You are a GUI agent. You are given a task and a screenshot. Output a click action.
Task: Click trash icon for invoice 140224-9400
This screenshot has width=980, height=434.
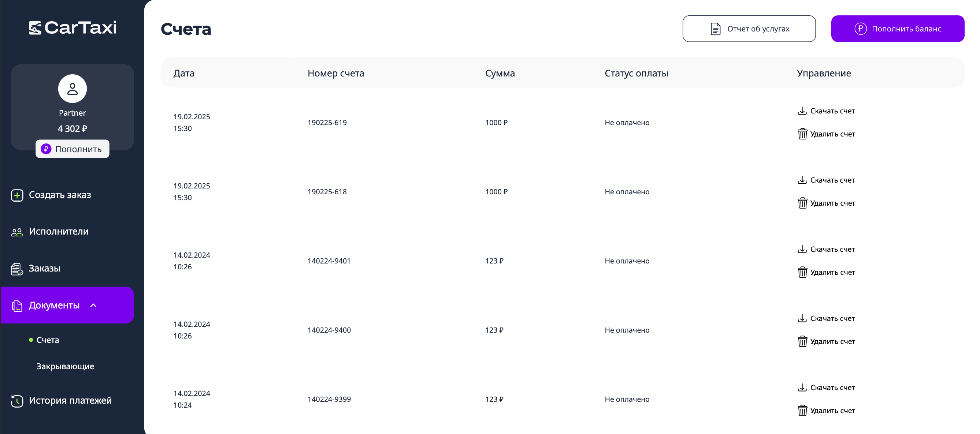pos(802,341)
